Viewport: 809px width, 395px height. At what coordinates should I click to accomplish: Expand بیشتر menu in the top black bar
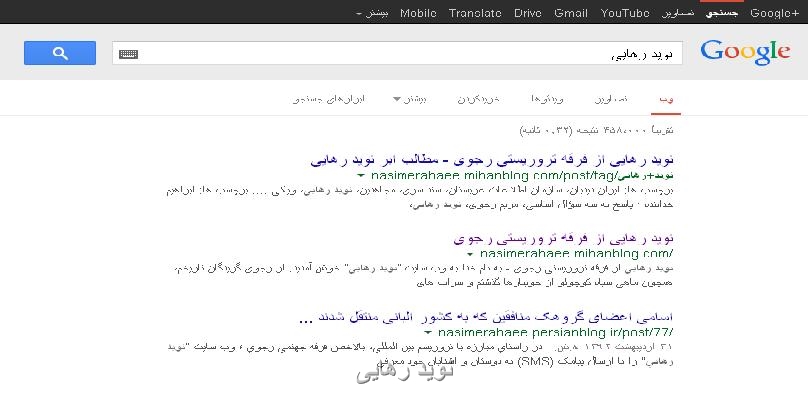point(372,13)
